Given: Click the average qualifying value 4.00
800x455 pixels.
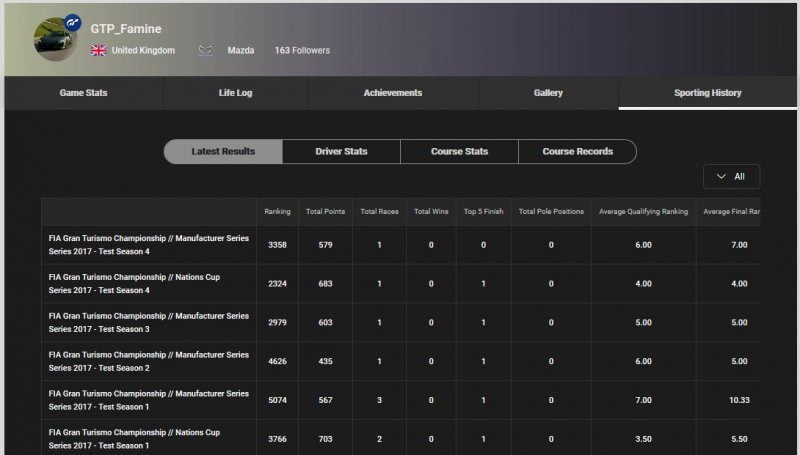Looking at the screenshot, I should tap(643, 284).
